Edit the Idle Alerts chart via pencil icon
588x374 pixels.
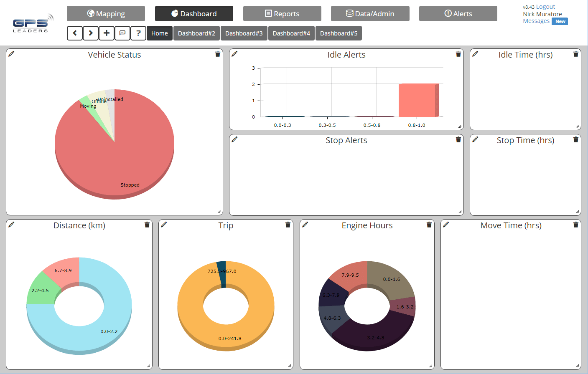(x=235, y=53)
